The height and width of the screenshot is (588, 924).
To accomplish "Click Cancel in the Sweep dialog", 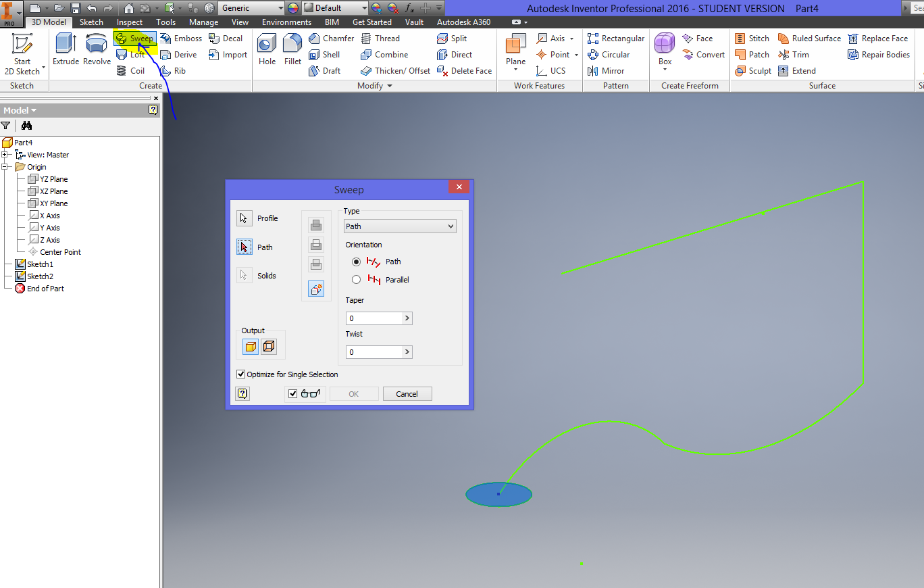I will [x=407, y=393].
